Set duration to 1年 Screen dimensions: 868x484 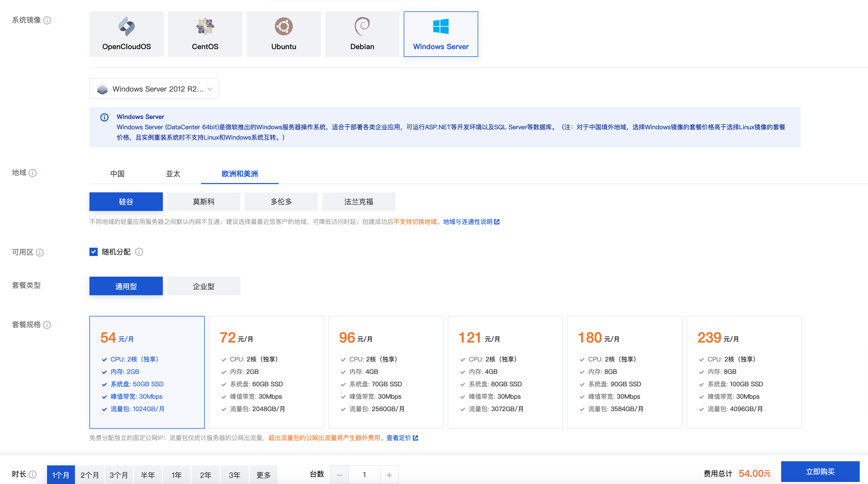177,475
